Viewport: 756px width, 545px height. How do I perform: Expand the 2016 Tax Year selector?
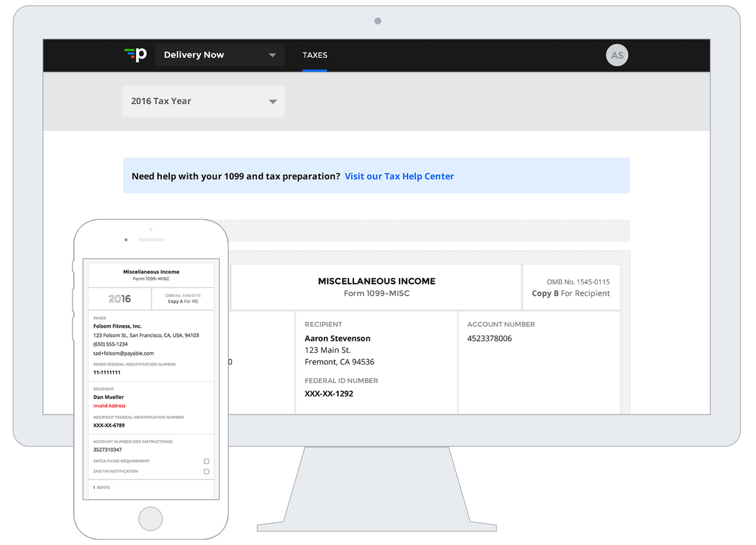pyautogui.click(x=203, y=101)
